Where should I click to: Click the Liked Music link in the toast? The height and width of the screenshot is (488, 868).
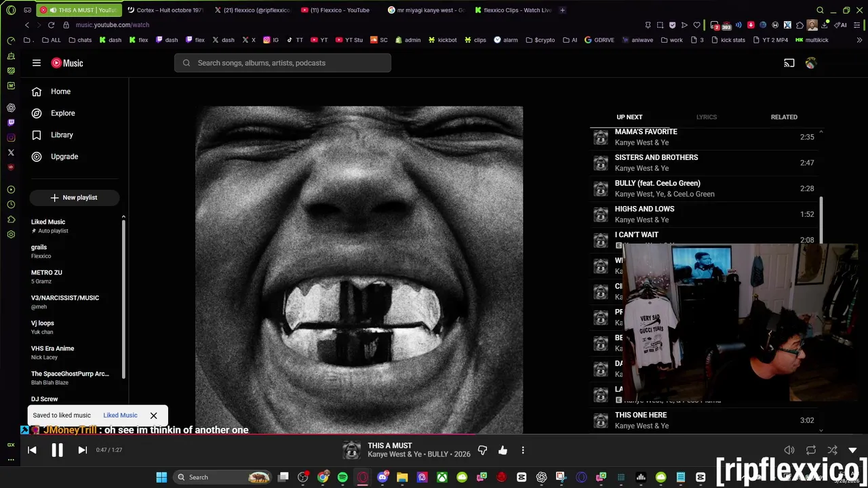coord(120,415)
